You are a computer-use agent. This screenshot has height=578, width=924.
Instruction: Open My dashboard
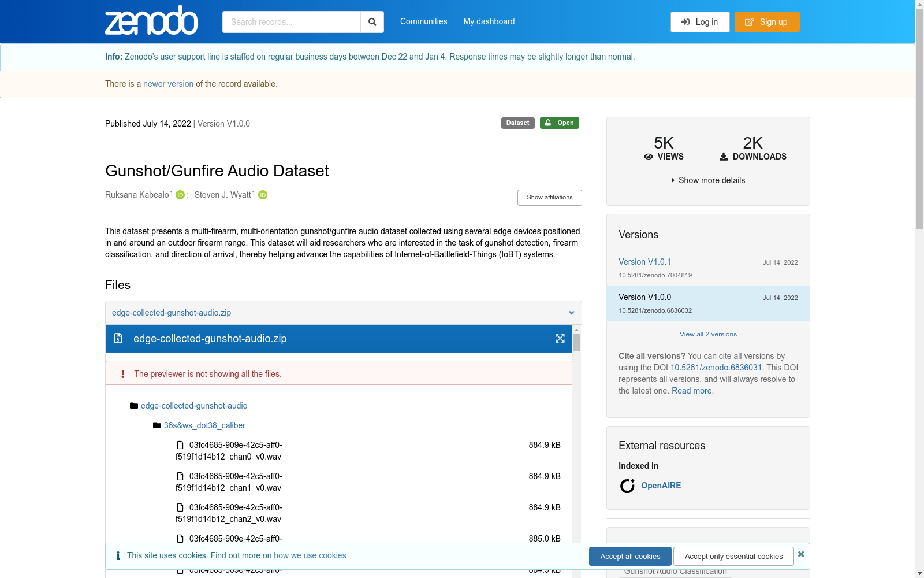(x=489, y=21)
